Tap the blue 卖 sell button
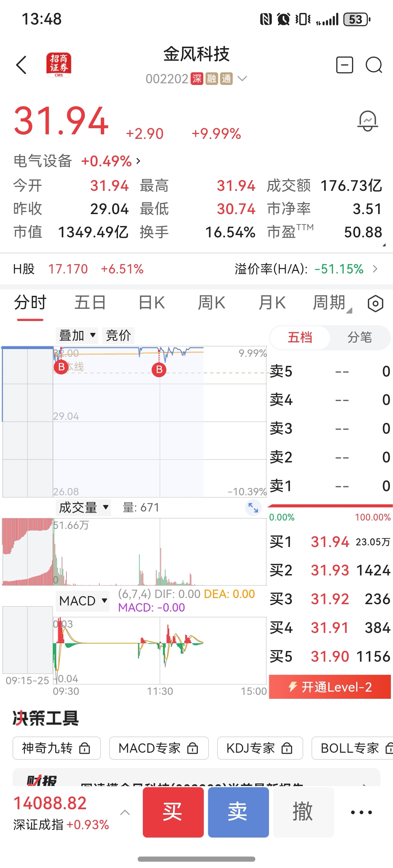The height and width of the screenshot is (868, 393). pos(238,812)
